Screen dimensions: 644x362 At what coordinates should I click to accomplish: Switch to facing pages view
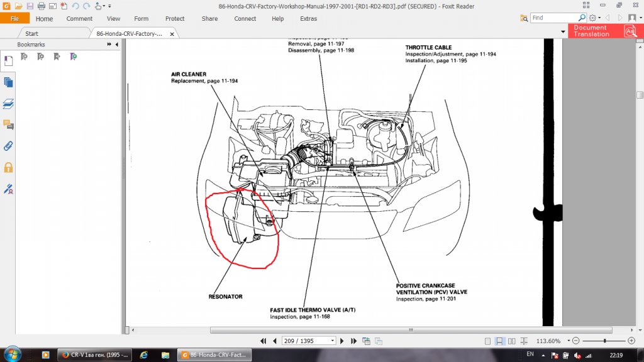pyautogui.click(x=510, y=341)
